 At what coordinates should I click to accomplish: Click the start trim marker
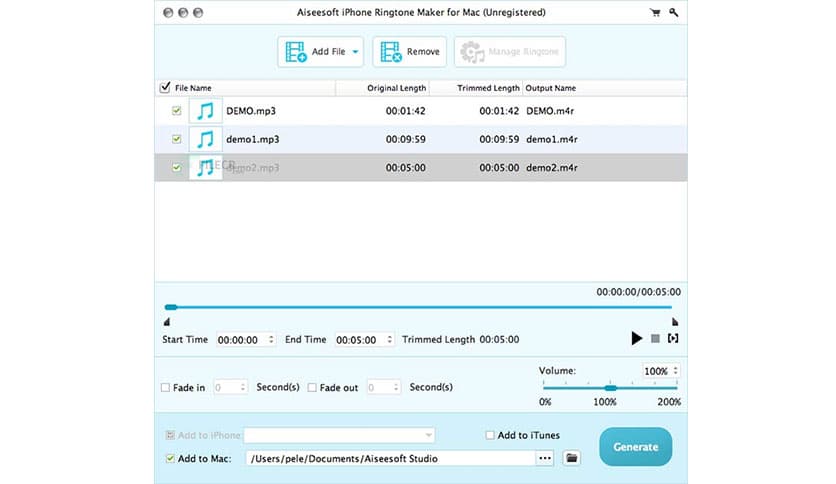pos(167,321)
